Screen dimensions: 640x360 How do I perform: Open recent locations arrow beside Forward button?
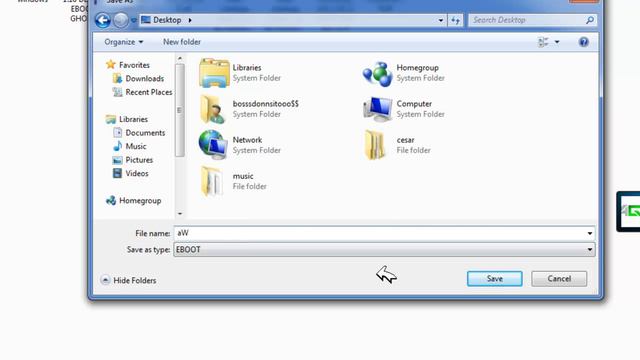coord(133,20)
